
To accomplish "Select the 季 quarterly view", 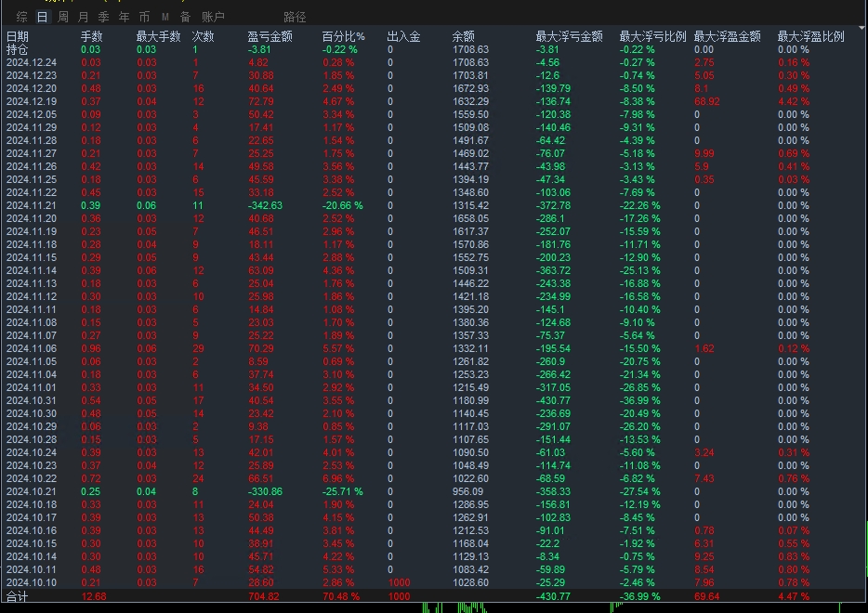I will pos(103,16).
